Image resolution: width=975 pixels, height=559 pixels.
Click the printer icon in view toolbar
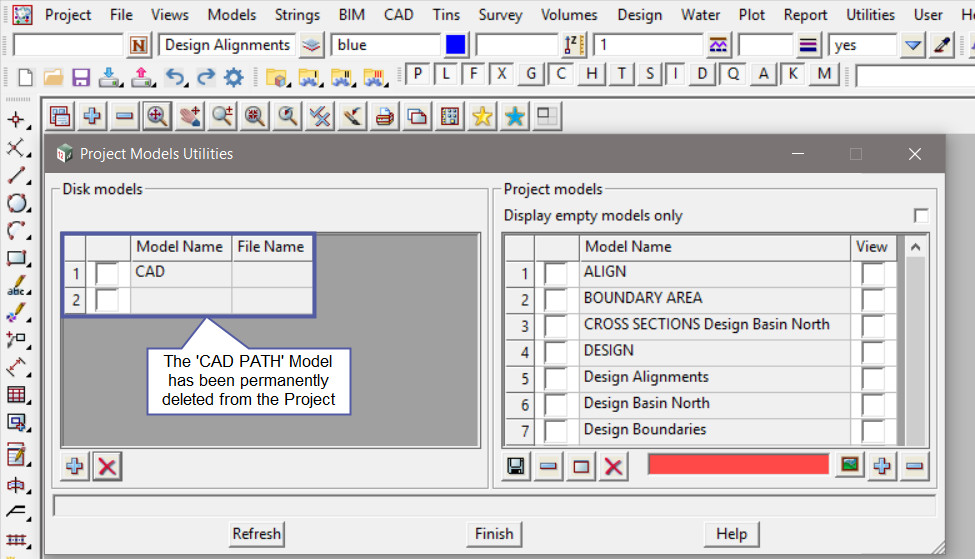point(383,117)
